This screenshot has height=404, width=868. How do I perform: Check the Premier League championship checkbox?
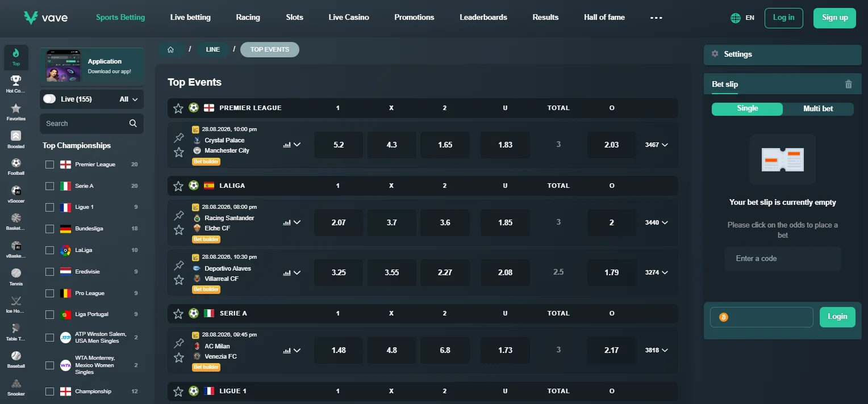point(50,165)
